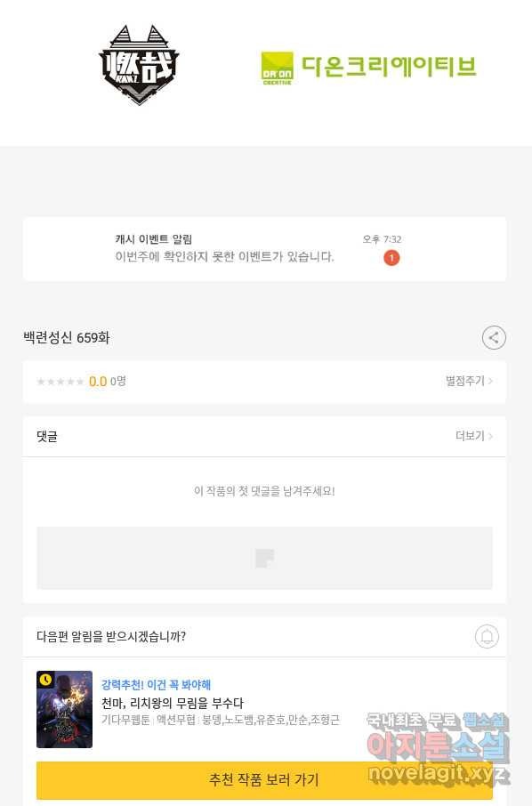The width and height of the screenshot is (532, 806).
Task: Click the placeholder image icon in gray banner
Action: point(265,558)
